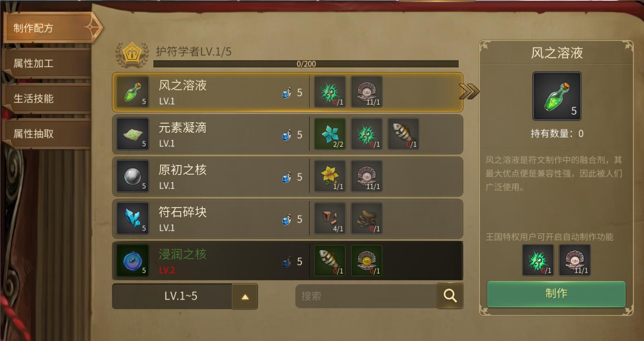Viewport: 644px width, 341px height.
Task: Click the large 风之溶液 preview icon in detail panel
Action: pos(557,97)
